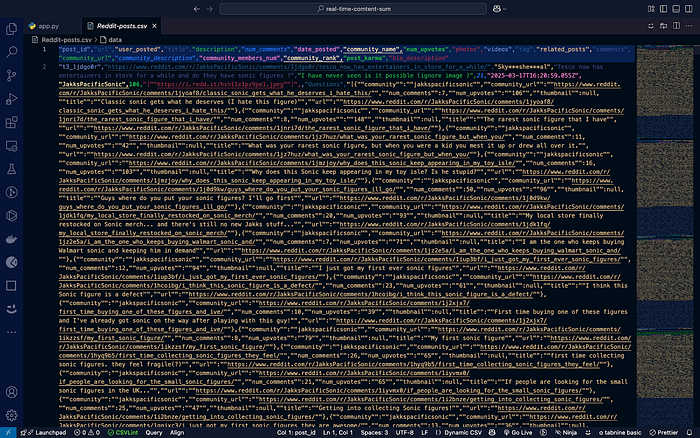Open the Search view in the activity bar
This screenshot has height=438, width=700.
[x=12, y=52]
